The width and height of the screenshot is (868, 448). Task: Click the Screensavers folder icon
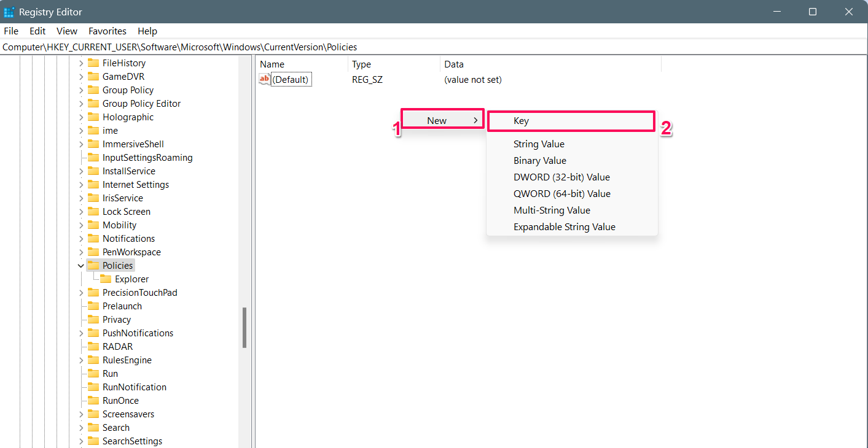93,414
